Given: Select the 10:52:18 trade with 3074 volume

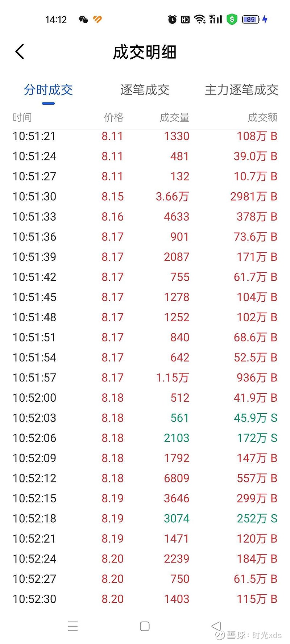Looking at the screenshot, I should (145, 519).
